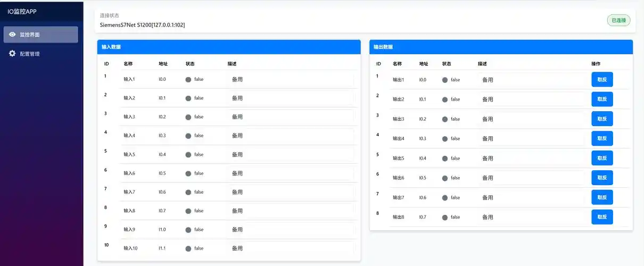
Task: Click the I0.5 address of 输入6
Action: tap(162, 173)
